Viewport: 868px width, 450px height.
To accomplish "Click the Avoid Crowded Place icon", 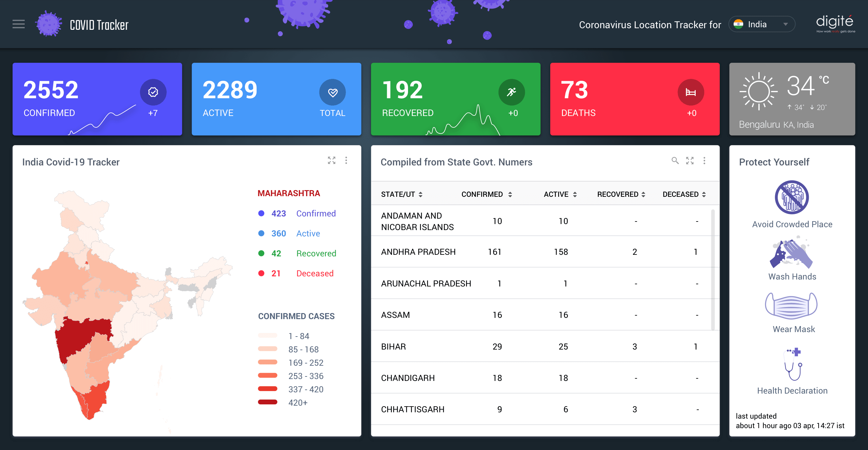I will coord(792,197).
